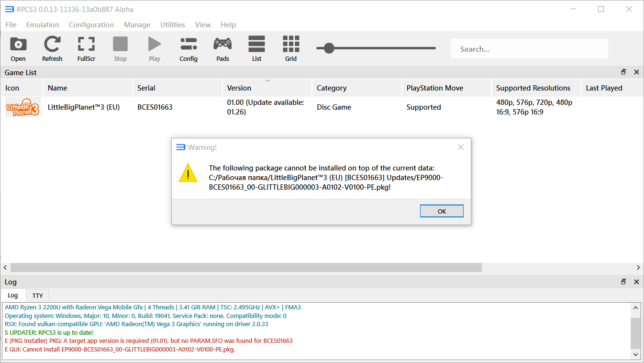Minimize the RPCS3 window

[572, 10]
